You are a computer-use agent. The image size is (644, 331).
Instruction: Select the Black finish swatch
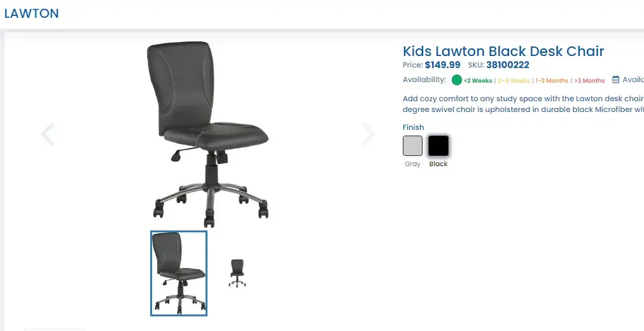438,146
